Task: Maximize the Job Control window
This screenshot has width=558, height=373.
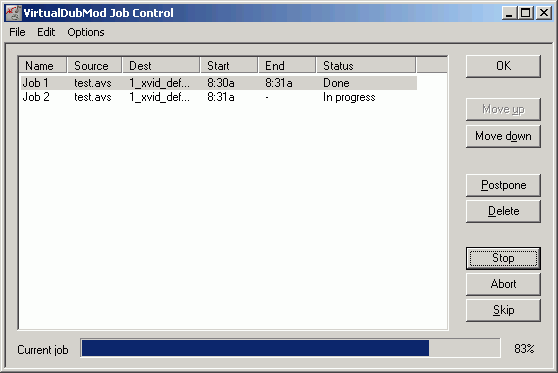Action: pyautogui.click(x=526, y=13)
